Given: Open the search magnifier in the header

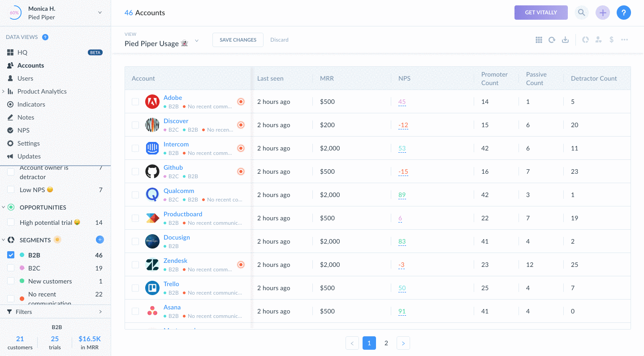Looking at the screenshot, I should (x=581, y=13).
